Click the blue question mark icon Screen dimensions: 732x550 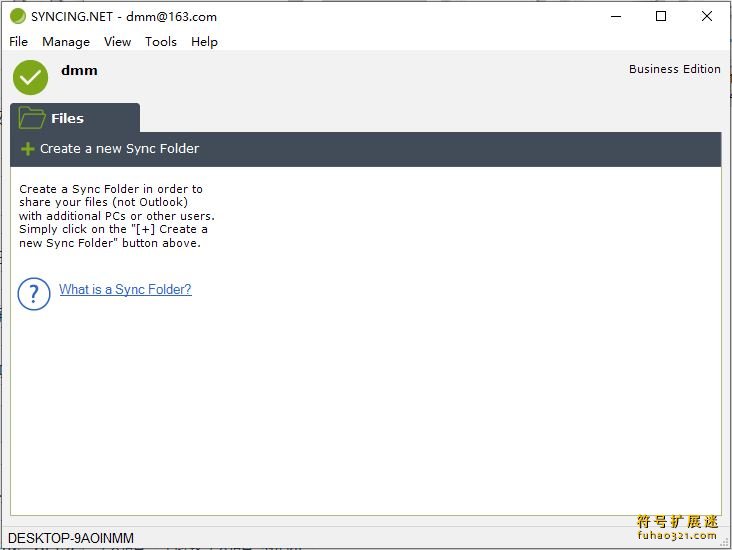[34, 294]
